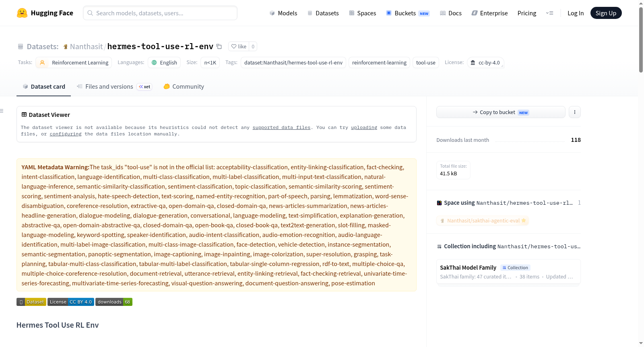Open the three-dot options menu beside Copy to bucket

click(575, 112)
